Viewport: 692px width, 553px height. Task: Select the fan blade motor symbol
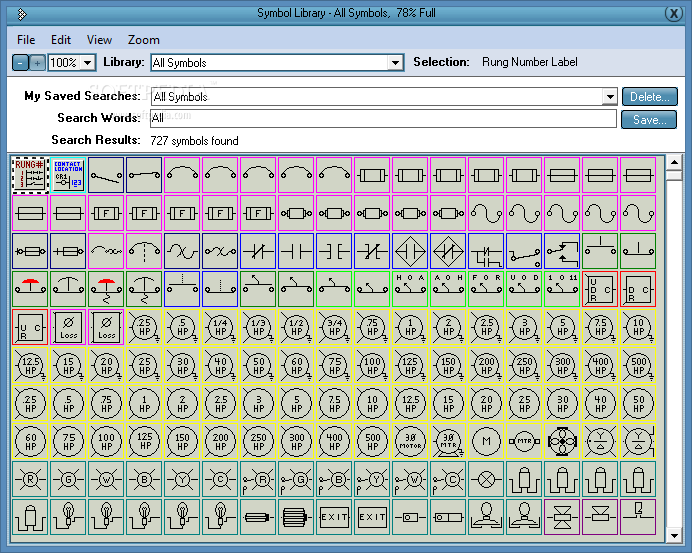pyautogui.click(x=562, y=441)
